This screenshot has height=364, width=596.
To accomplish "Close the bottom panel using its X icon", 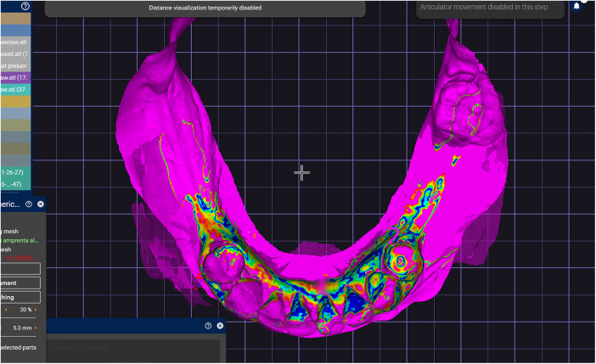I will tap(220, 326).
